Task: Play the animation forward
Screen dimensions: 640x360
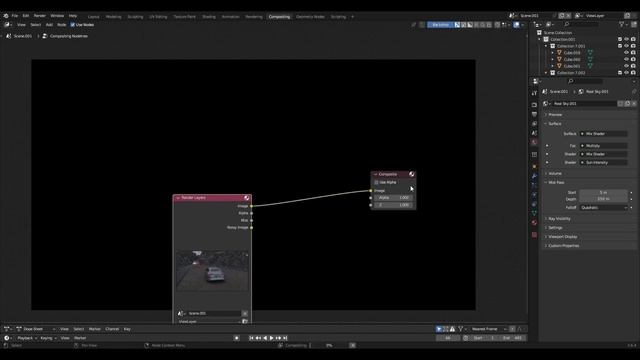Action: (271, 338)
